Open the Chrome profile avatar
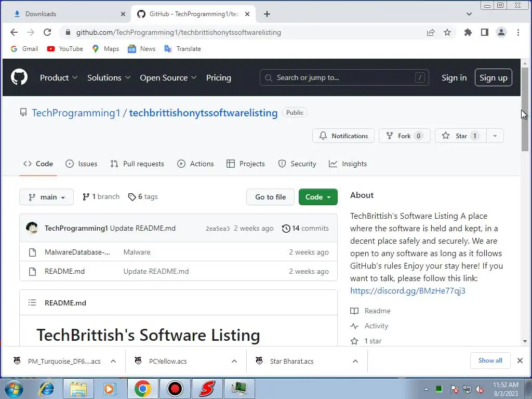This screenshot has height=399, width=532. point(501,32)
